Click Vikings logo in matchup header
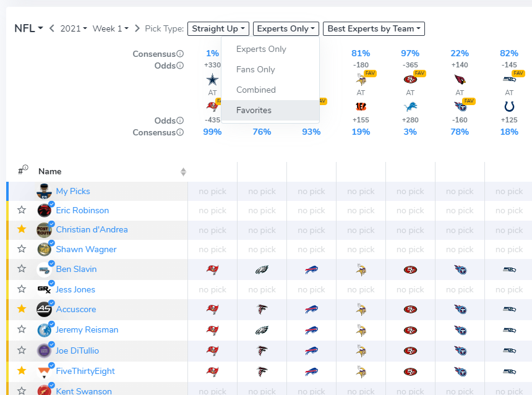This screenshot has height=395, width=532. [361, 80]
